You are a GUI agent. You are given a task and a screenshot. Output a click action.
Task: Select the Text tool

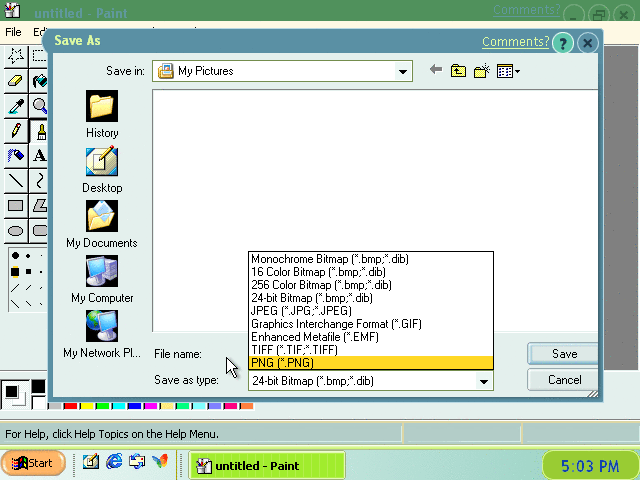click(39, 156)
